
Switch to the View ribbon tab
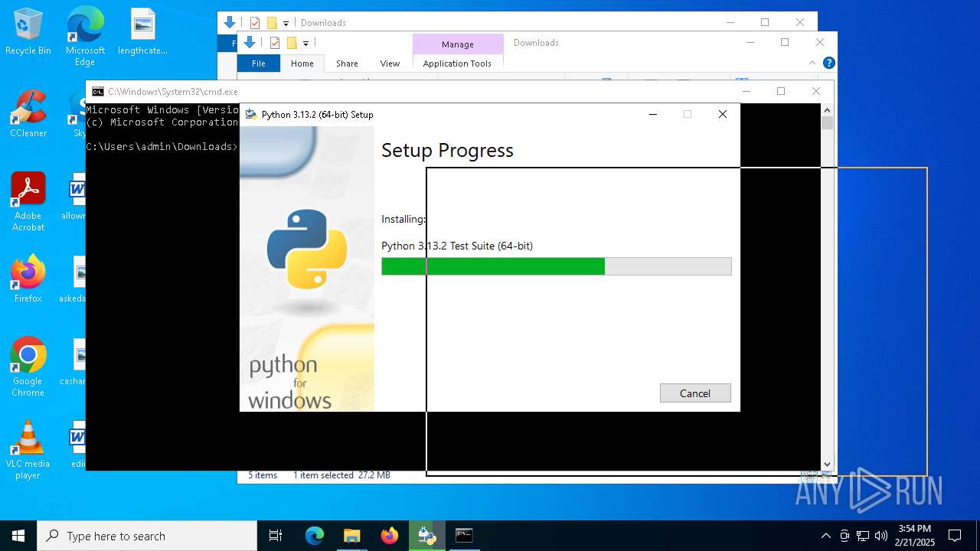pos(390,64)
